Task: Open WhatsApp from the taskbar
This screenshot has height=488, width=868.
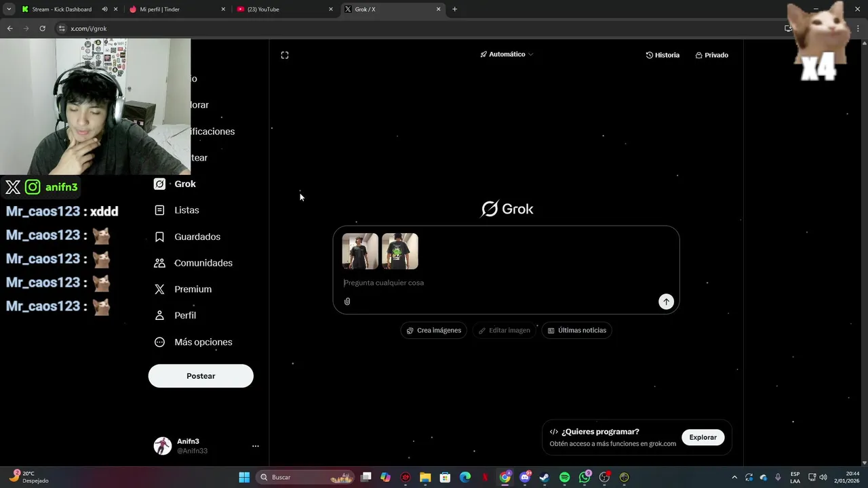Action: pos(585,477)
